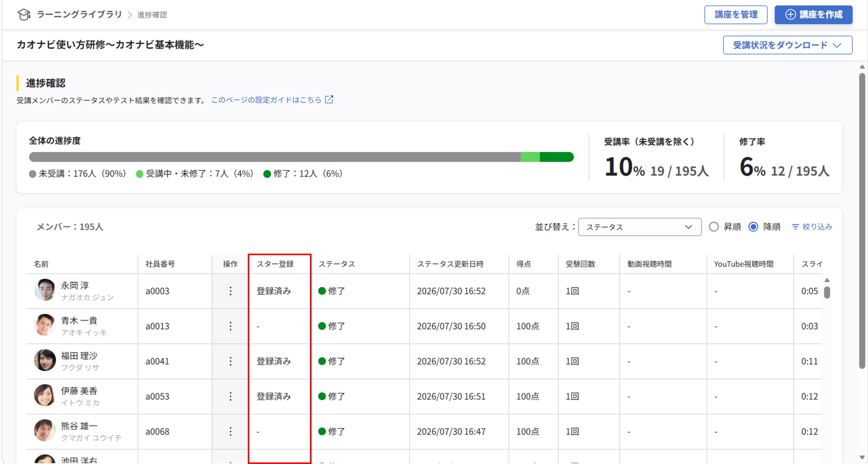
Task: Click the Learning Library graduation cap icon
Action: [x=24, y=14]
